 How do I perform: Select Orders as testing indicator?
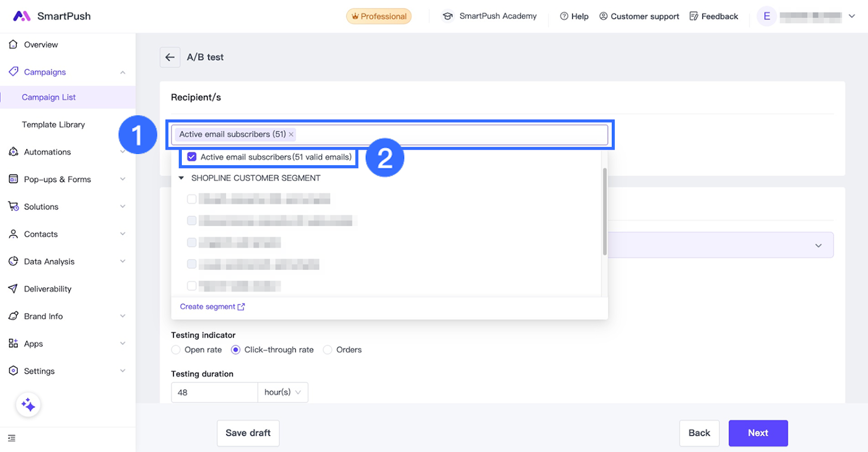coord(328,350)
